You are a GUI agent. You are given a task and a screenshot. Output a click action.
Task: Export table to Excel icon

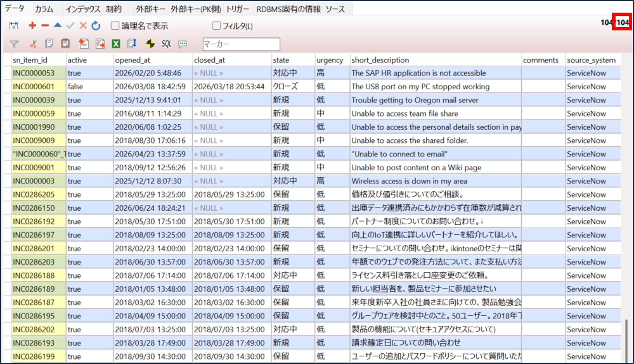(x=116, y=44)
